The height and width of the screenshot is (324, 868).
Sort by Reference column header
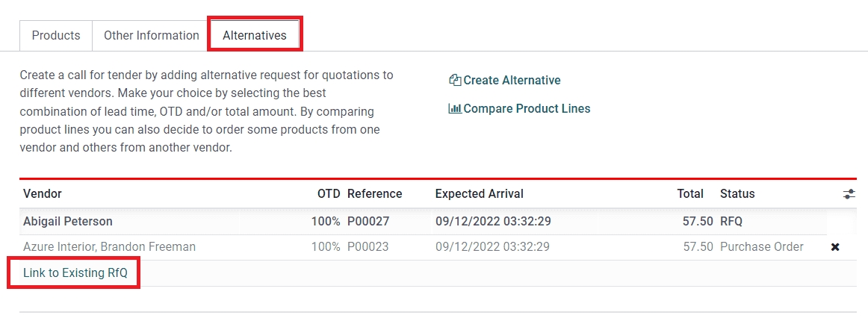[x=374, y=193]
